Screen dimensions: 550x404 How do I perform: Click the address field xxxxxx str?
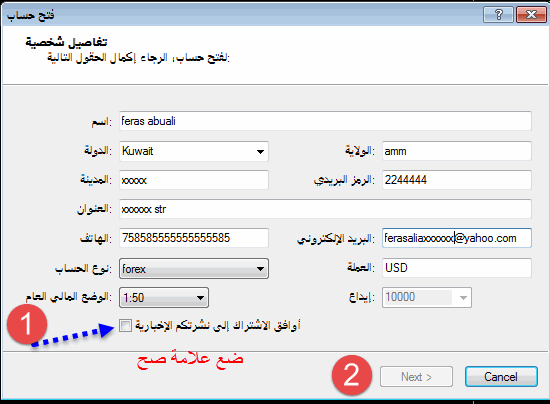326,209
